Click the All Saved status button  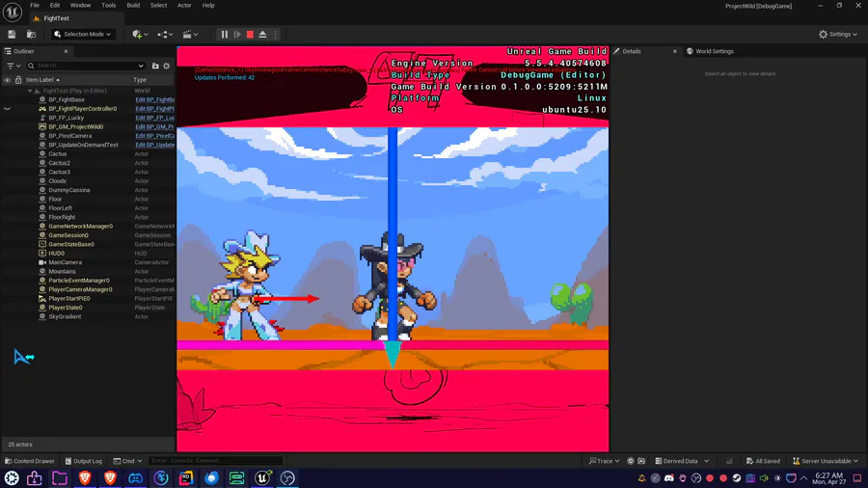pos(763,461)
